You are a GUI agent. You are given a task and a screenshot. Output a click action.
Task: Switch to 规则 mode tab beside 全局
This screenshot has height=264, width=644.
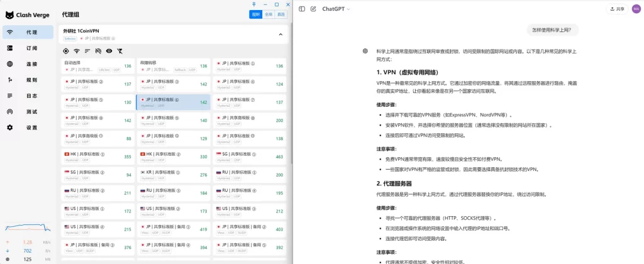(x=256, y=14)
